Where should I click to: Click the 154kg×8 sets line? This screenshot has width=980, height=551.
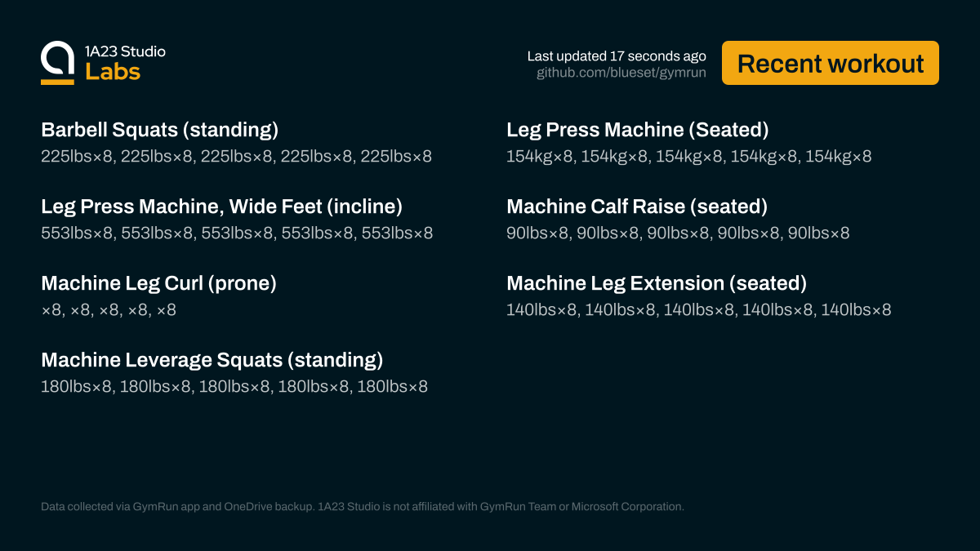688,157
